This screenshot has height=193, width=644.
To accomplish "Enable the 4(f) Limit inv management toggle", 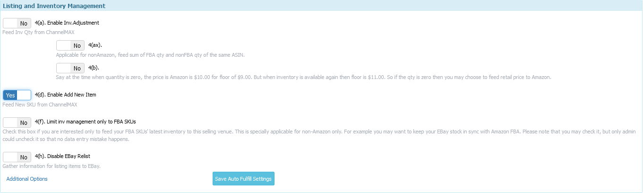I will click(17, 123).
